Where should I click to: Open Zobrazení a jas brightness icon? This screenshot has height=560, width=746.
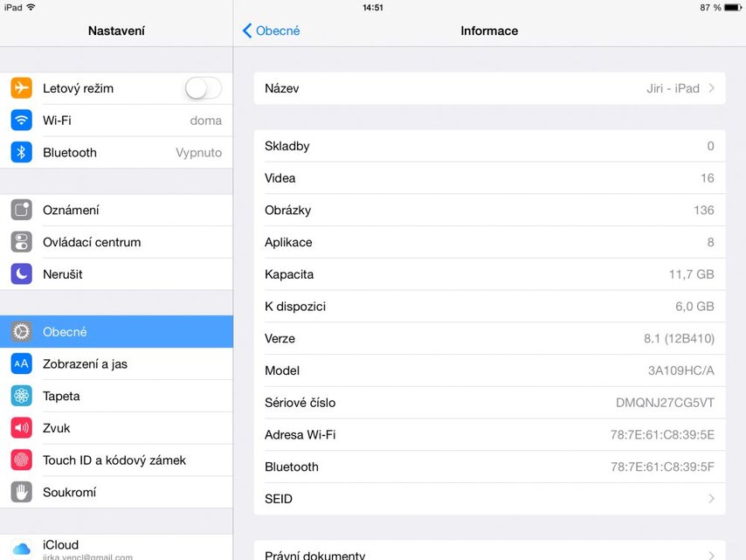tap(21, 363)
